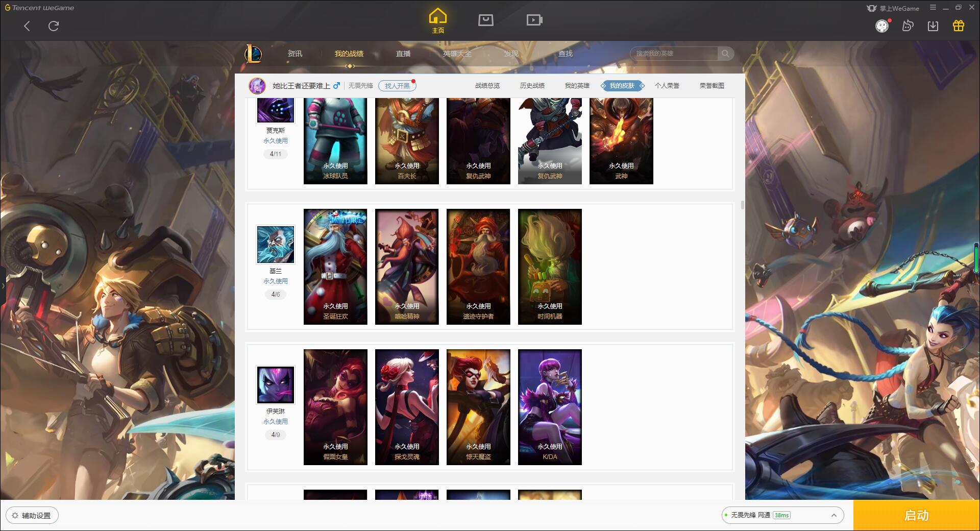Switch to the 历史战绩 sub-tab
This screenshot has width=980, height=531.
coord(532,86)
